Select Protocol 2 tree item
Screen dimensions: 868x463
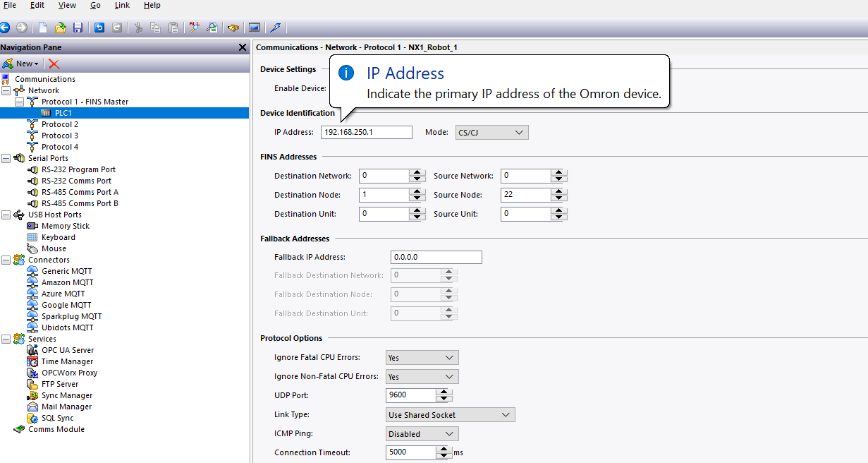[x=59, y=124]
